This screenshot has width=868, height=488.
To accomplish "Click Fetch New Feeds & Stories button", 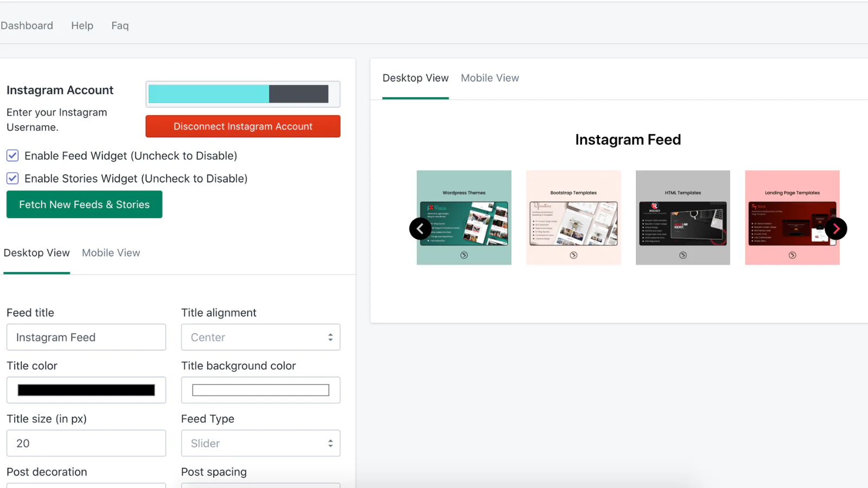I will pyautogui.click(x=84, y=204).
